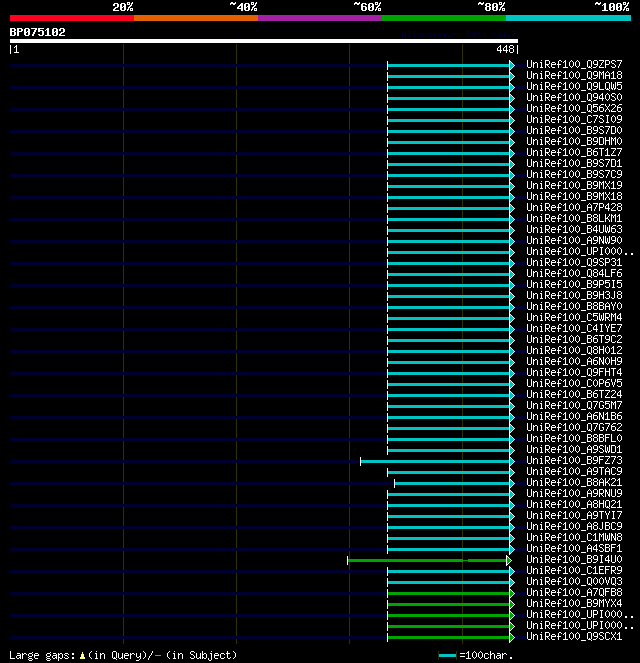Image resolution: width=640 pixels, height=663 pixels.
Task: Select hit label UniRef100_B9H3J8
Action: [574, 295]
